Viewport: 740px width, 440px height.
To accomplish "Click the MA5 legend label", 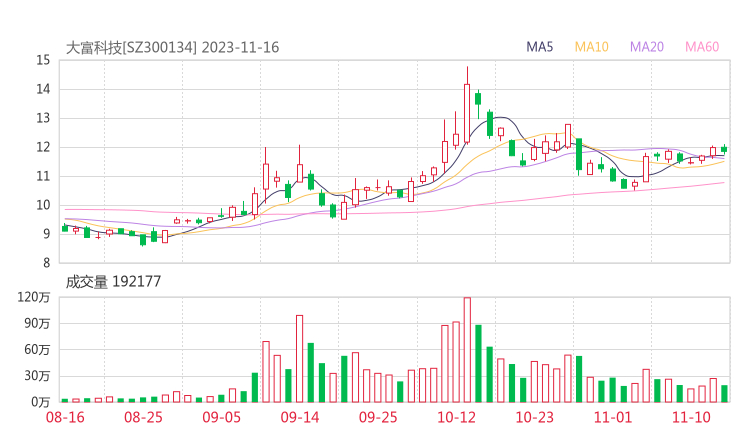I will pyautogui.click(x=539, y=47).
